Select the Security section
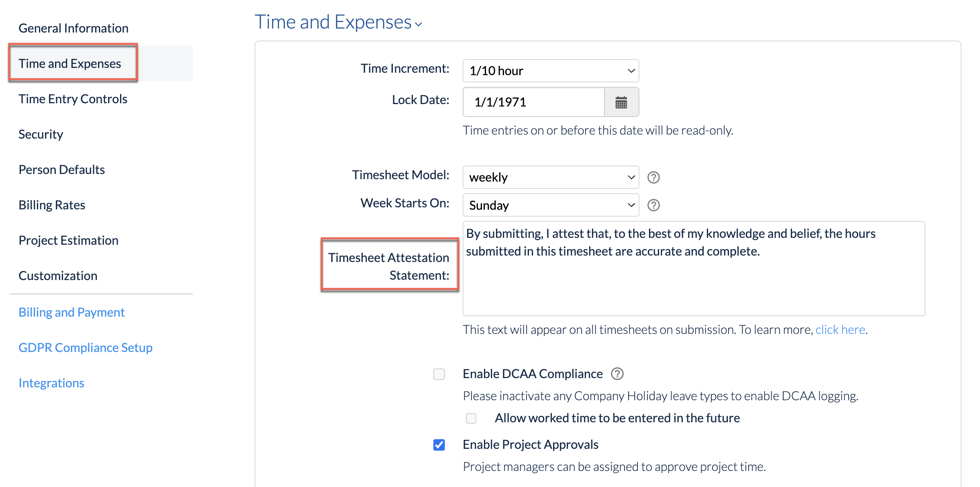 41,134
